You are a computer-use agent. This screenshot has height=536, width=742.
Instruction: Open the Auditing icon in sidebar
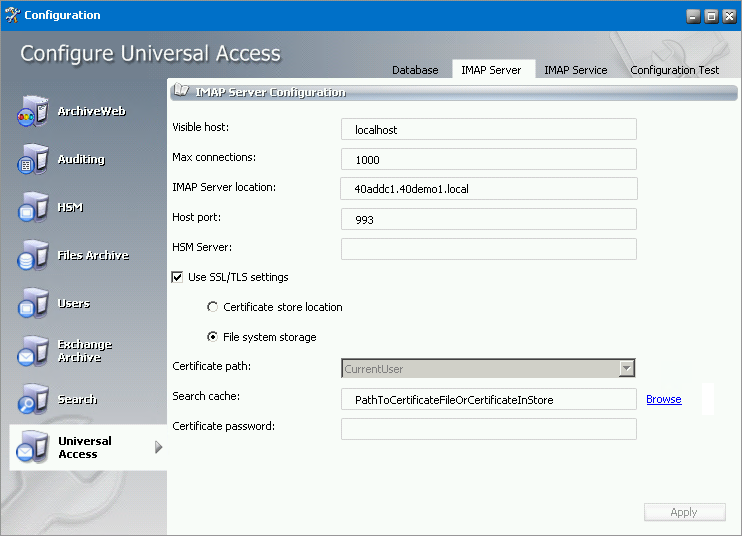[x=33, y=160]
